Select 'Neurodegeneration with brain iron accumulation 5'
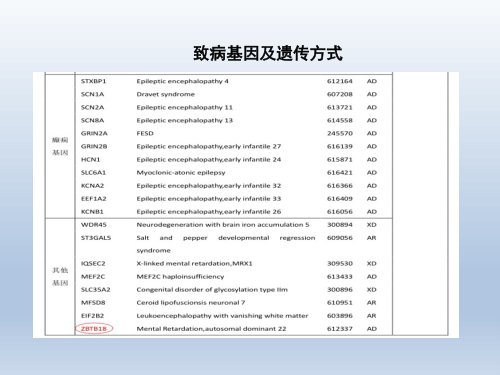 coord(223,225)
